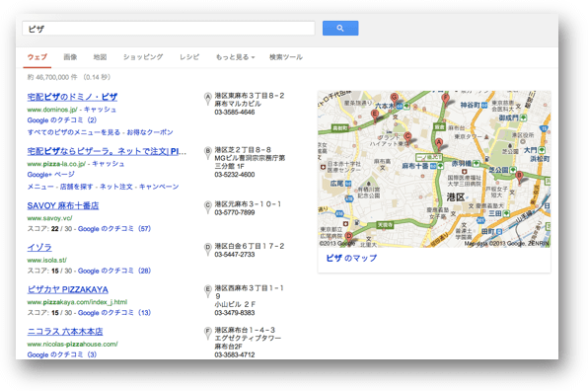
Task: Click list pin C beside 港区元麻布 address
Action: coord(208,207)
